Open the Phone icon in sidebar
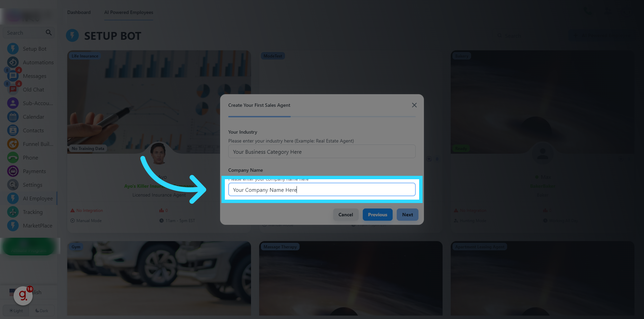This screenshot has height=319, width=644. tap(13, 157)
